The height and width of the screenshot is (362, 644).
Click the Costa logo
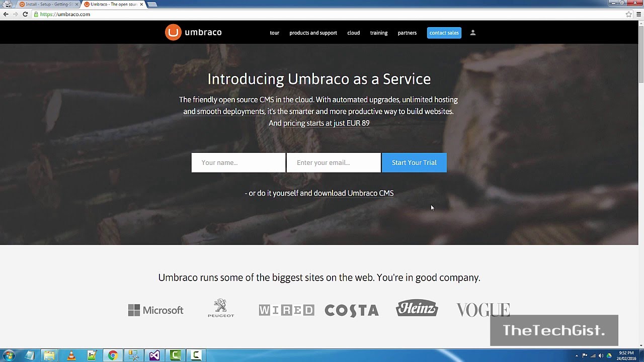tap(352, 311)
